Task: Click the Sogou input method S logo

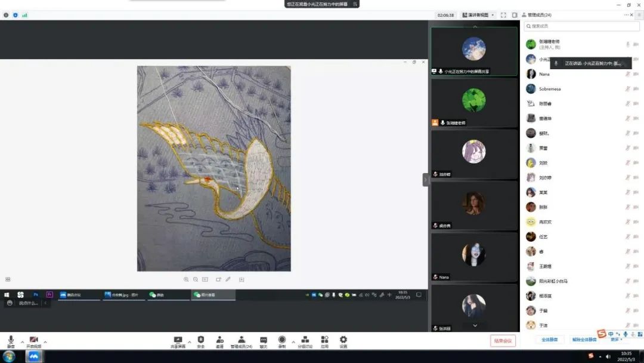Action: click(x=602, y=334)
